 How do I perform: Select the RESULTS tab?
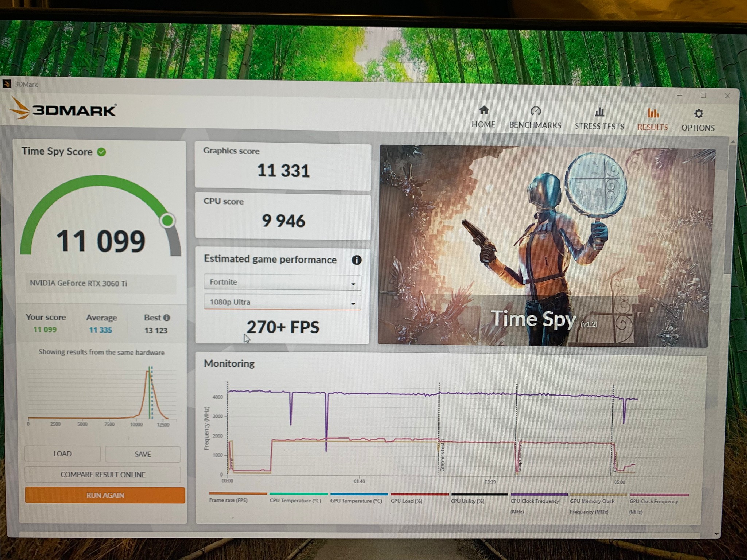click(x=653, y=120)
